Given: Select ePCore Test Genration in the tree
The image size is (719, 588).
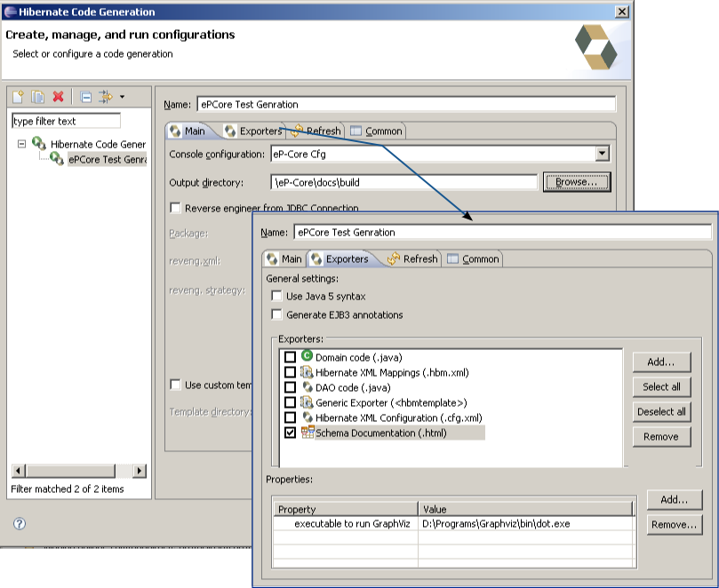Looking at the screenshot, I should tap(108, 160).
